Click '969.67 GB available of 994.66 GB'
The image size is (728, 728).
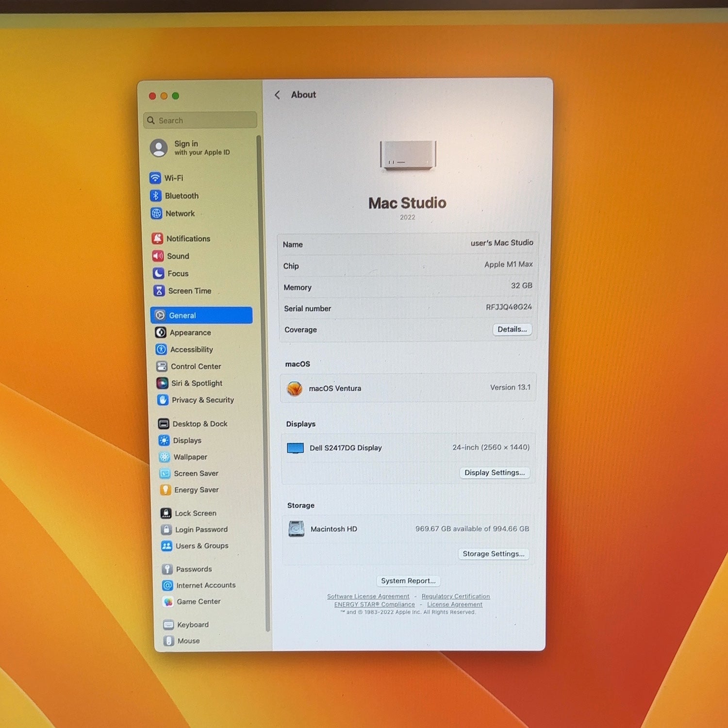click(x=472, y=529)
